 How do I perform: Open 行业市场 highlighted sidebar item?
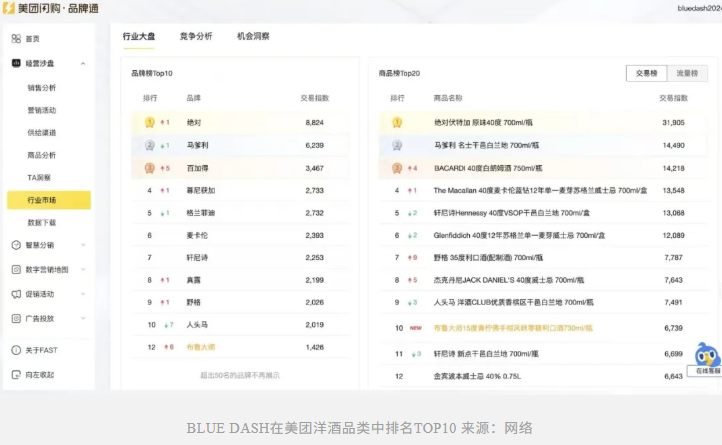tap(49, 200)
